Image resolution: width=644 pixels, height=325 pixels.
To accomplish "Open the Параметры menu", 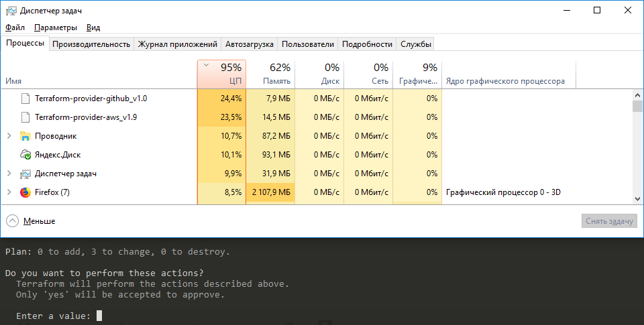I will [56, 27].
